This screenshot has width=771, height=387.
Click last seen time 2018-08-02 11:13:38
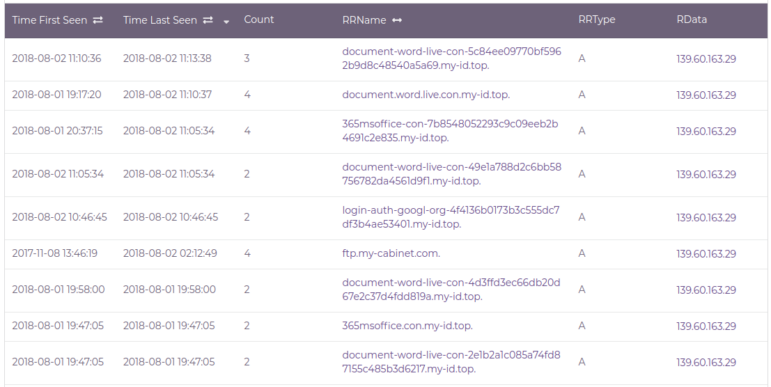(x=167, y=59)
